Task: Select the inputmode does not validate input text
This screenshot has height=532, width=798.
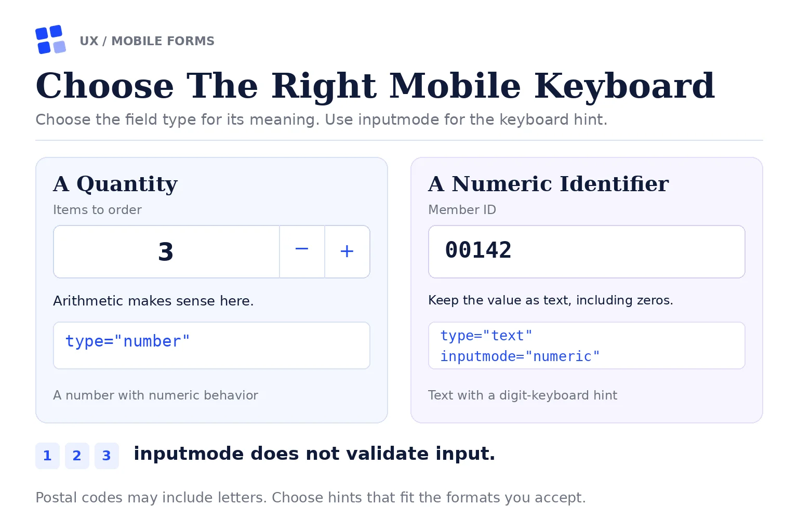Action: coord(314,454)
